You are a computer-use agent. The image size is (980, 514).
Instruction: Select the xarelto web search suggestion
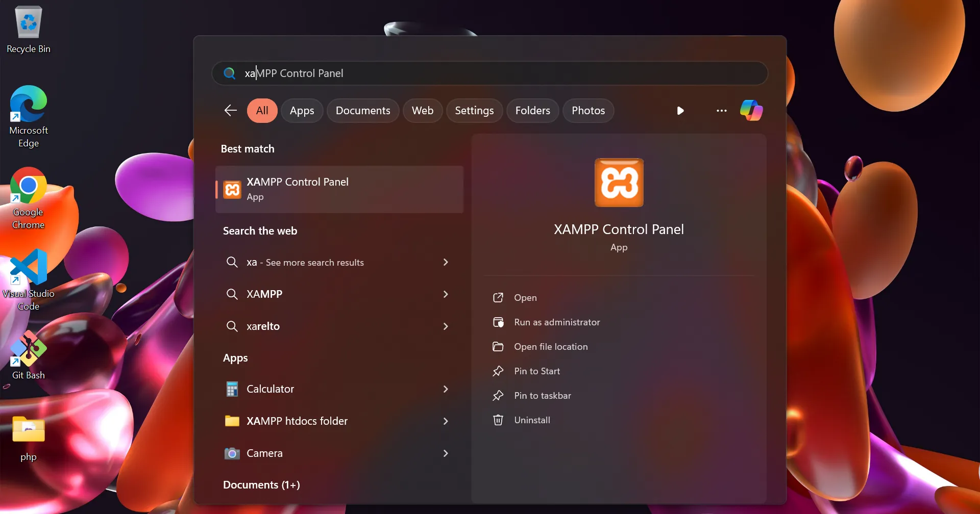click(339, 326)
